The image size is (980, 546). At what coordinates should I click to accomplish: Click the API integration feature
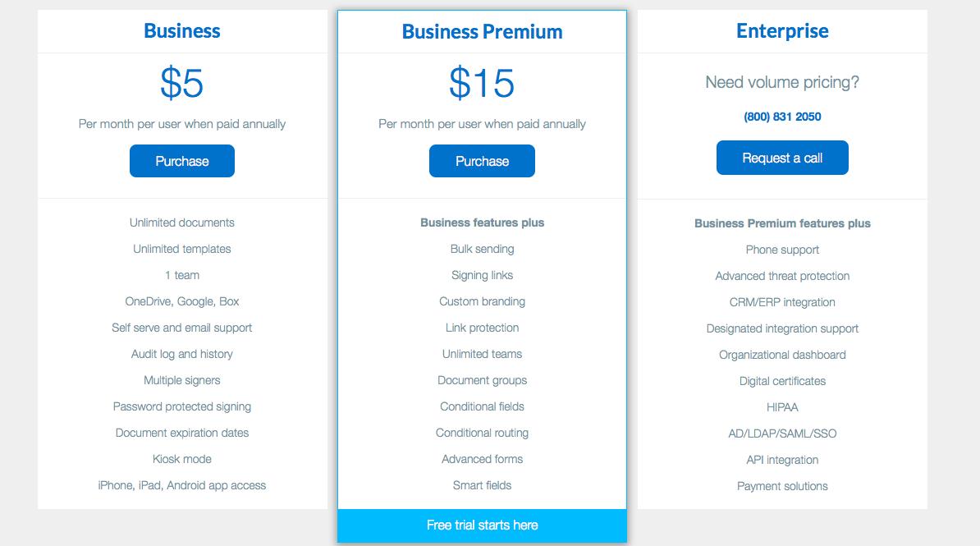point(782,460)
